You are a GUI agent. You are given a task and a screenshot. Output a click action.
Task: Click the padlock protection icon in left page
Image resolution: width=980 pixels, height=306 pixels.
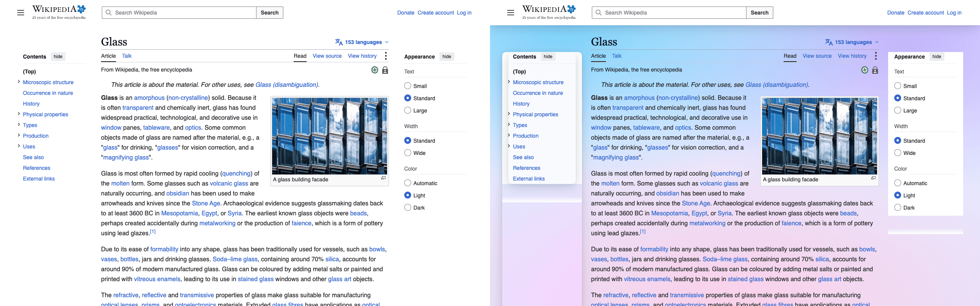pyautogui.click(x=385, y=70)
